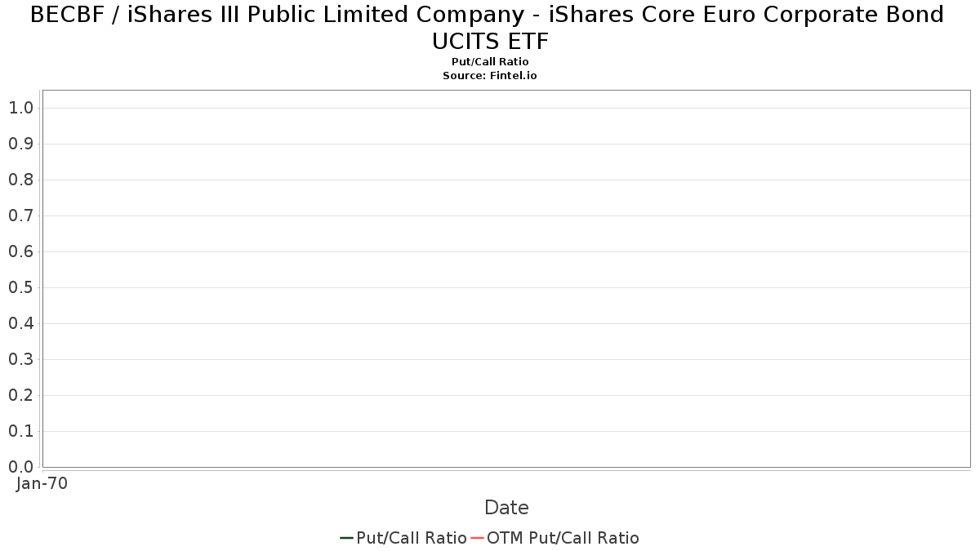This screenshot has height=551, width=980.
Task: Click the Jan-70 x-axis tick label
Action: [x=42, y=483]
